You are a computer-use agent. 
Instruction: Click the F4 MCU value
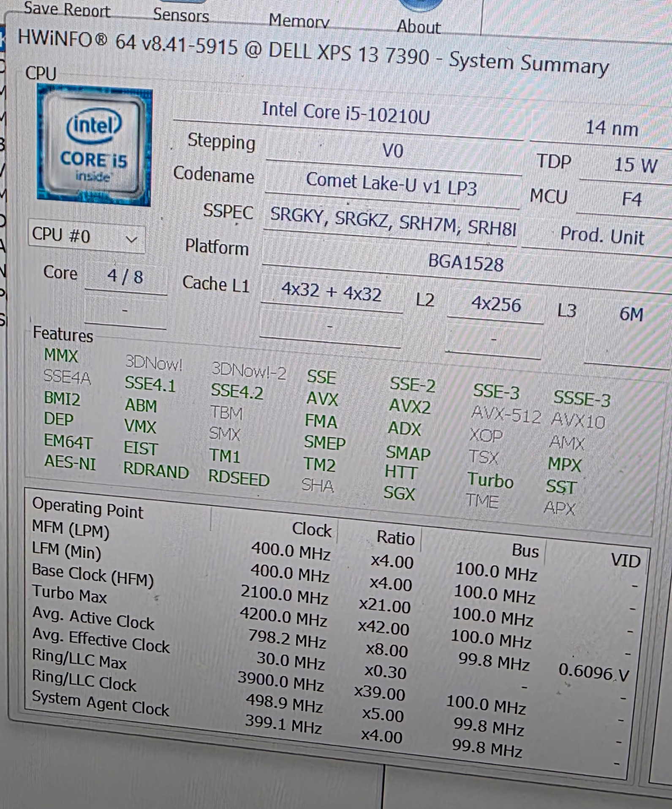(632, 198)
